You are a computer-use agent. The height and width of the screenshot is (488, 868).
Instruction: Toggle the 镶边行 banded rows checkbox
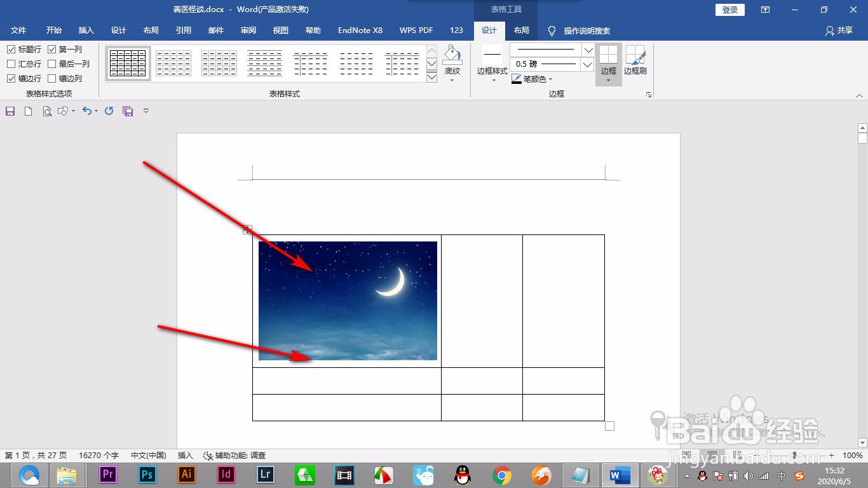(11, 78)
